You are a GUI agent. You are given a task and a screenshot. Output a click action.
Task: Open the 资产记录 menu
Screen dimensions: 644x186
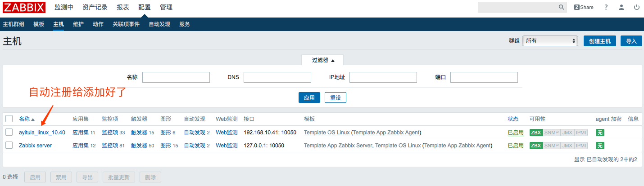(95, 7)
